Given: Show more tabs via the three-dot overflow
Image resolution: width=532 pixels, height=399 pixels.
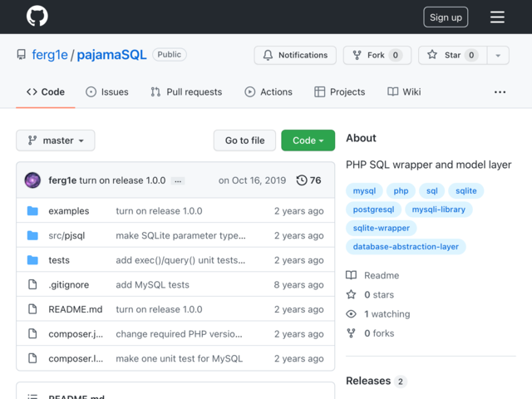Looking at the screenshot, I should (500, 92).
